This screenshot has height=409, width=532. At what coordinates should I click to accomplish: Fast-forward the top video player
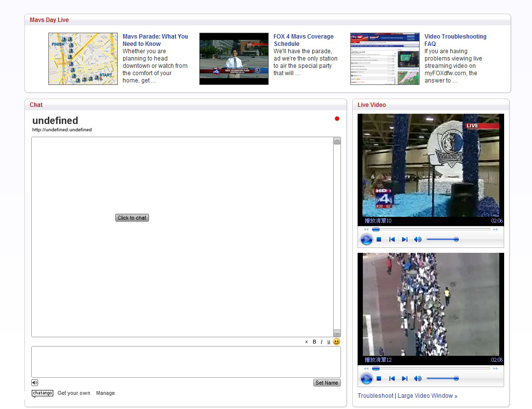point(496,229)
